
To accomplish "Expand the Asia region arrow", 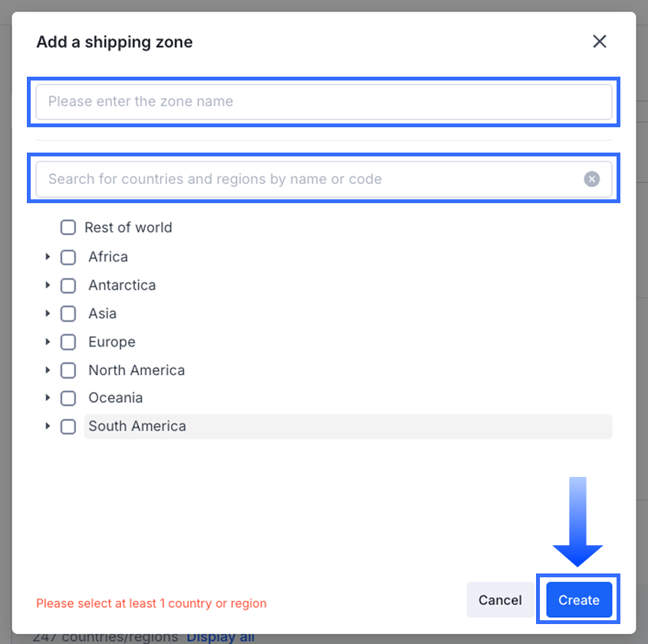I will 48,314.
